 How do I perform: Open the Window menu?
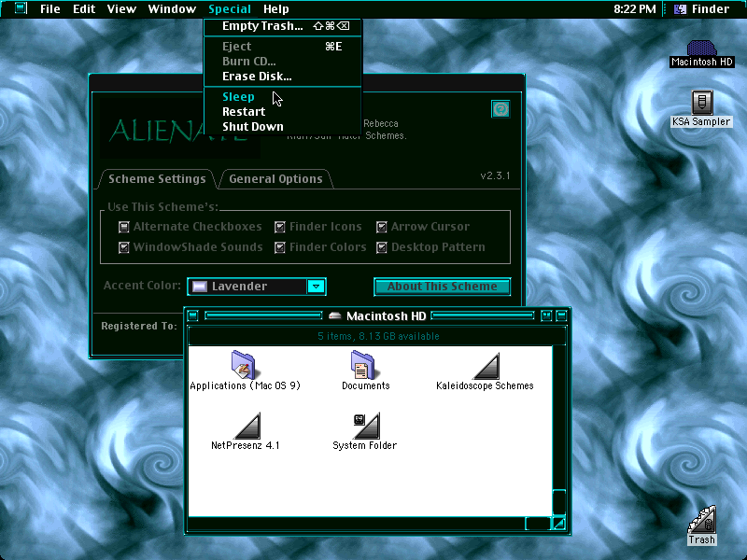(x=172, y=9)
